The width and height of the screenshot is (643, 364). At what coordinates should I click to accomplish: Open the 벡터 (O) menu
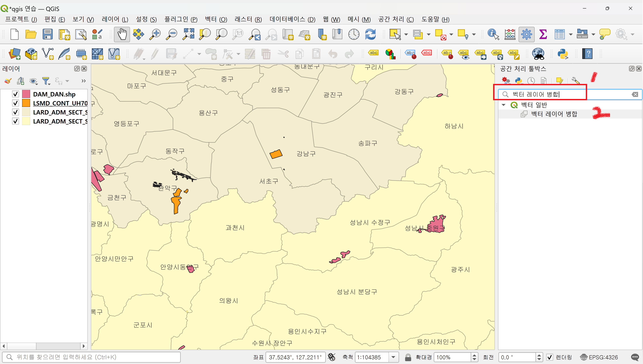(x=216, y=19)
